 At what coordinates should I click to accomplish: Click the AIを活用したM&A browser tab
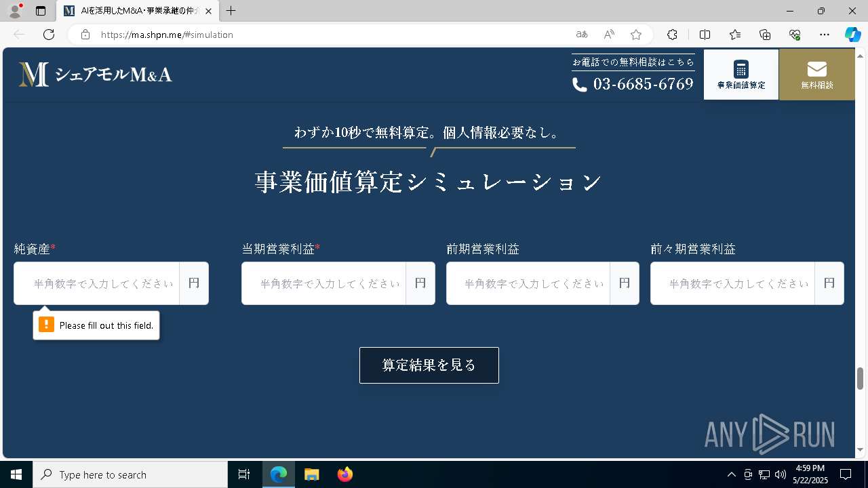138,12
